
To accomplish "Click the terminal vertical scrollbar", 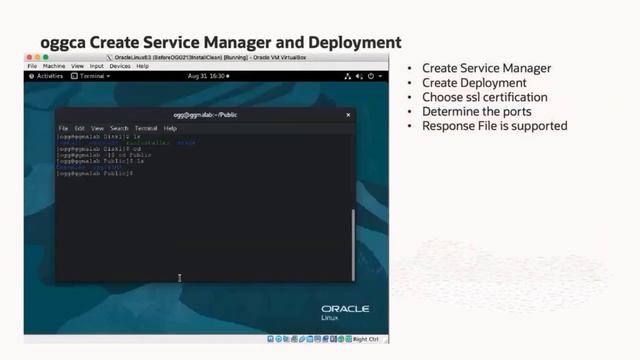I will [353, 245].
